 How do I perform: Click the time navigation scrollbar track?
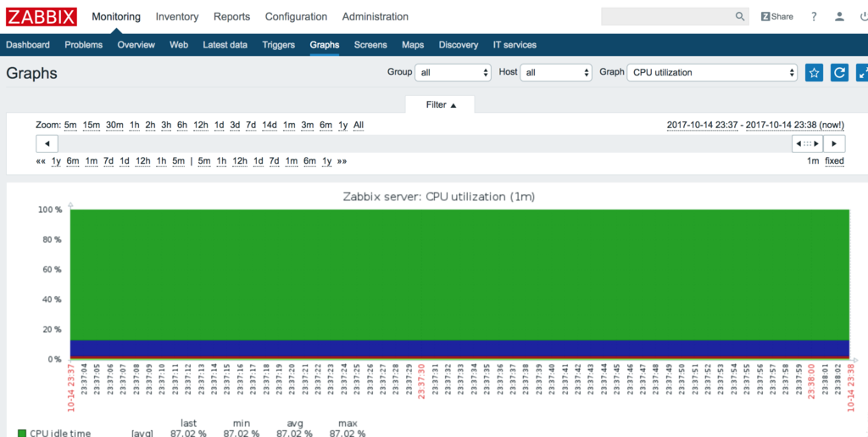[x=426, y=143]
